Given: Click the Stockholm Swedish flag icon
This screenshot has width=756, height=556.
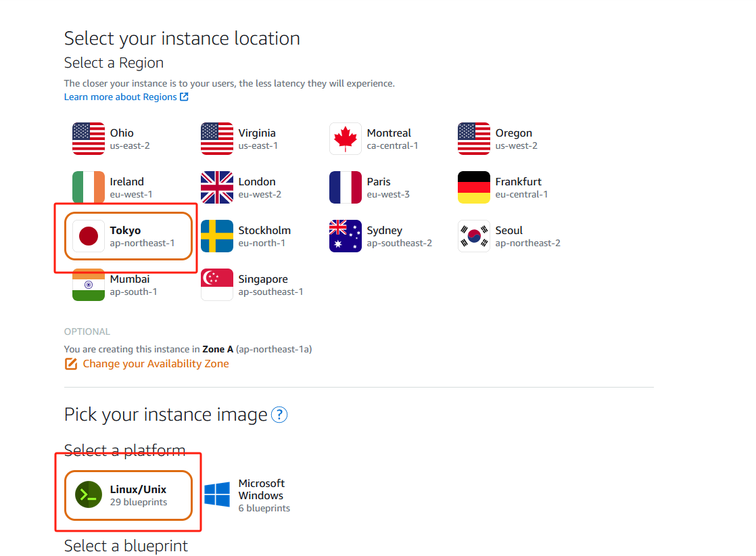Looking at the screenshot, I should coord(217,236).
